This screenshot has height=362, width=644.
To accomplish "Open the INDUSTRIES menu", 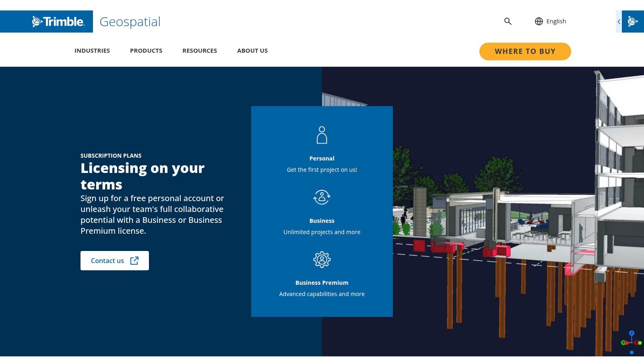I will click(x=92, y=51).
